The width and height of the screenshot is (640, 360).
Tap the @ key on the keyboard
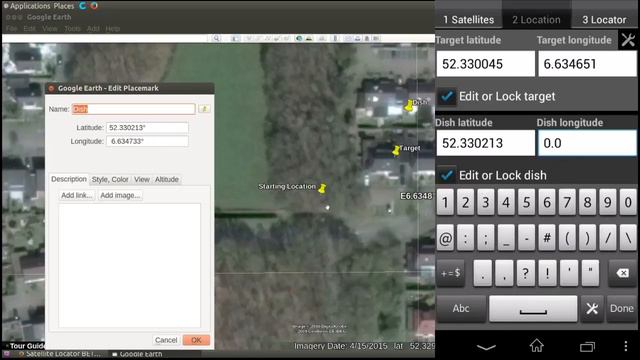pyautogui.click(x=445, y=238)
